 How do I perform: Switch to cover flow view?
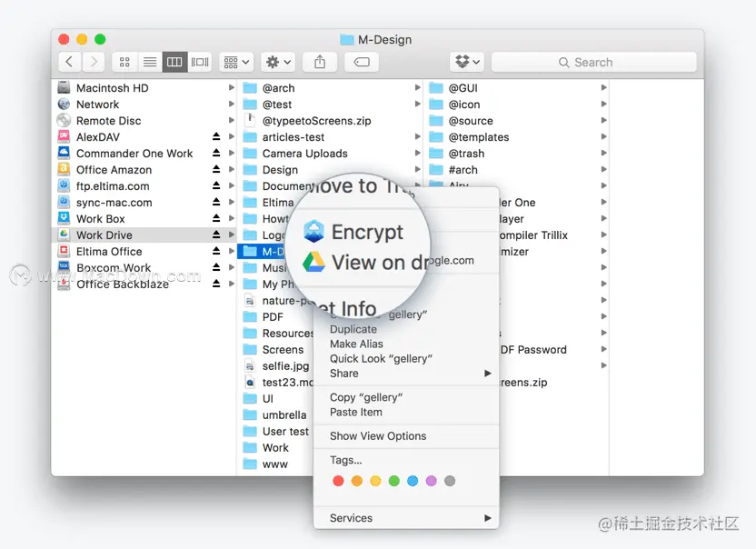pos(200,62)
